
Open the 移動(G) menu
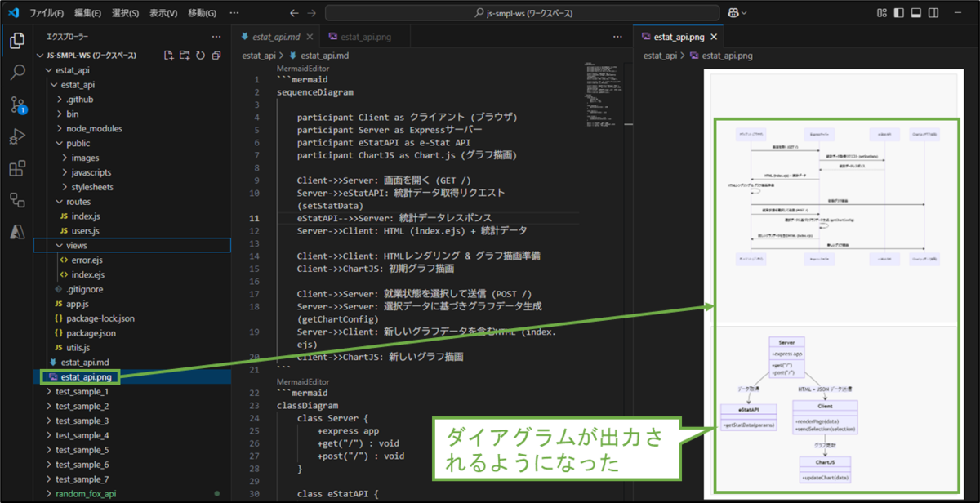click(x=202, y=13)
